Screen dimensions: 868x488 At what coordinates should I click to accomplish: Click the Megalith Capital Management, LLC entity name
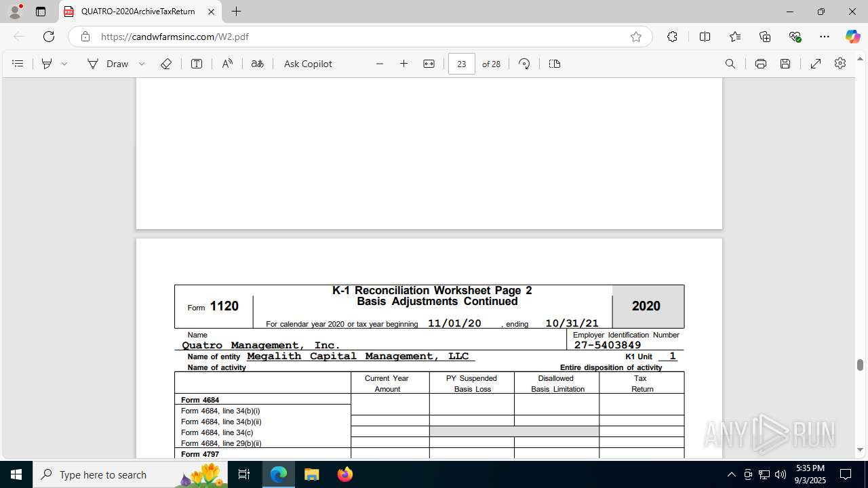click(358, 356)
